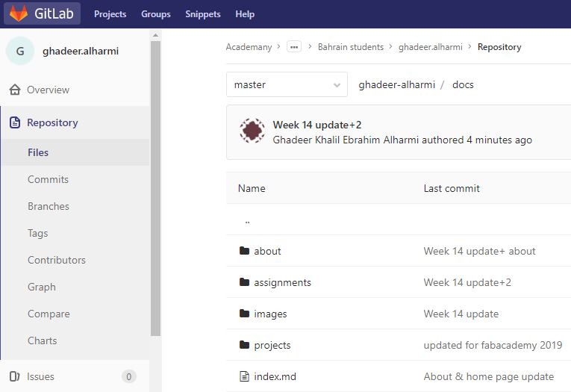Screen dimensions: 571x392
Task: Click the Repository document icon in sidebar
Action: (x=15, y=122)
